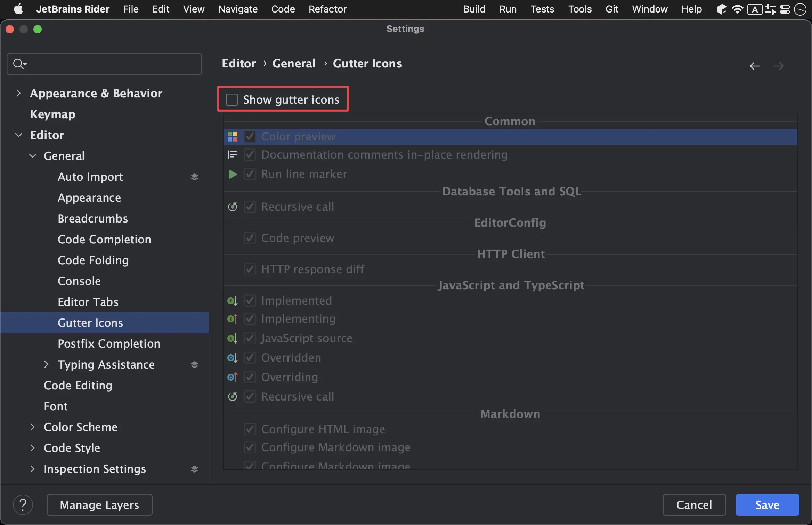
Task: Expand the Color Scheme node
Action: pyautogui.click(x=32, y=427)
